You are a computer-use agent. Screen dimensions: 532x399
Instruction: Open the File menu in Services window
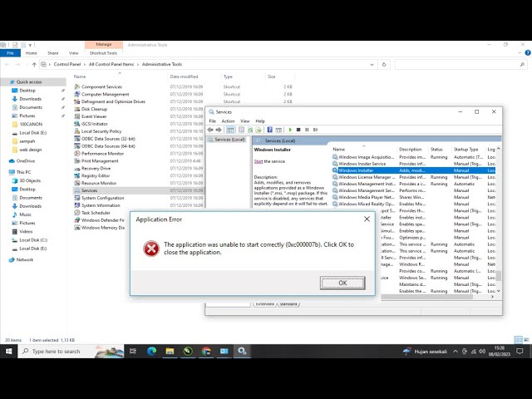(213, 121)
